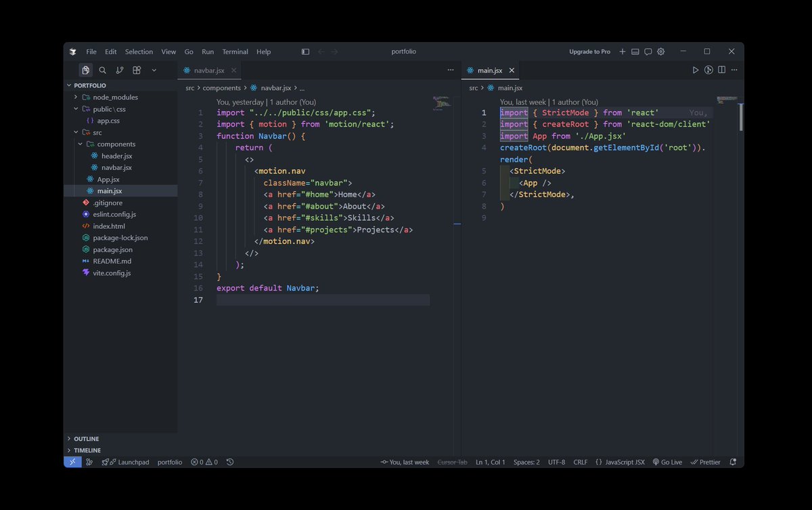The image size is (812, 510).
Task: Open the Run menu
Action: tap(208, 51)
